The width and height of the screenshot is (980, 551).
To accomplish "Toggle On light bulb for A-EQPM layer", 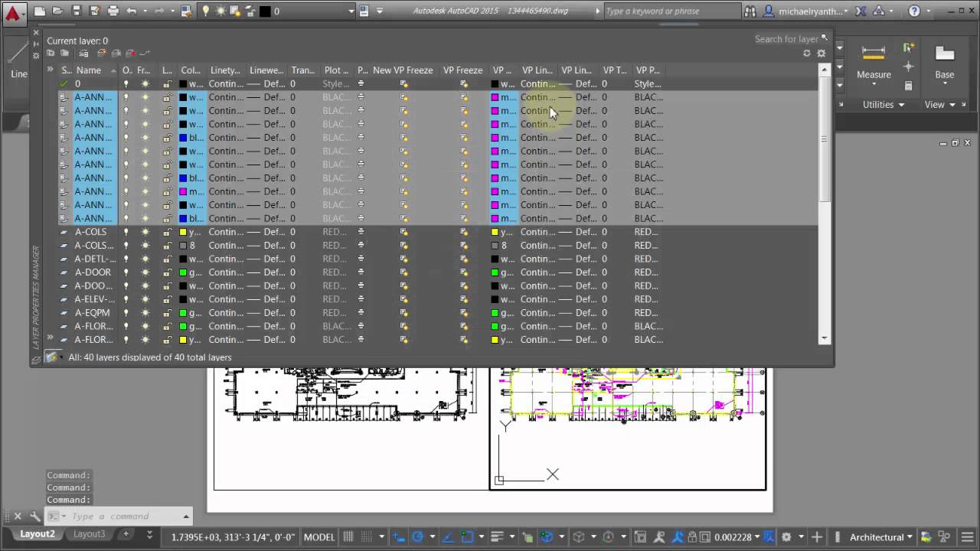I will tap(126, 313).
